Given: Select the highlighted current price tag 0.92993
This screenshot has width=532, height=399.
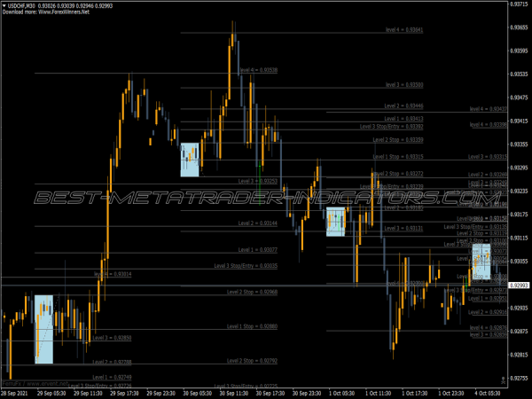Looking at the screenshot, I should [x=519, y=286].
